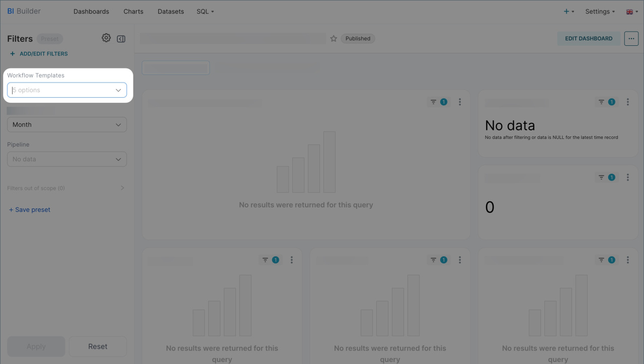The height and width of the screenshot is (364, 644).
Task: Open the Datasets menu item
Action: pos(171,12)
